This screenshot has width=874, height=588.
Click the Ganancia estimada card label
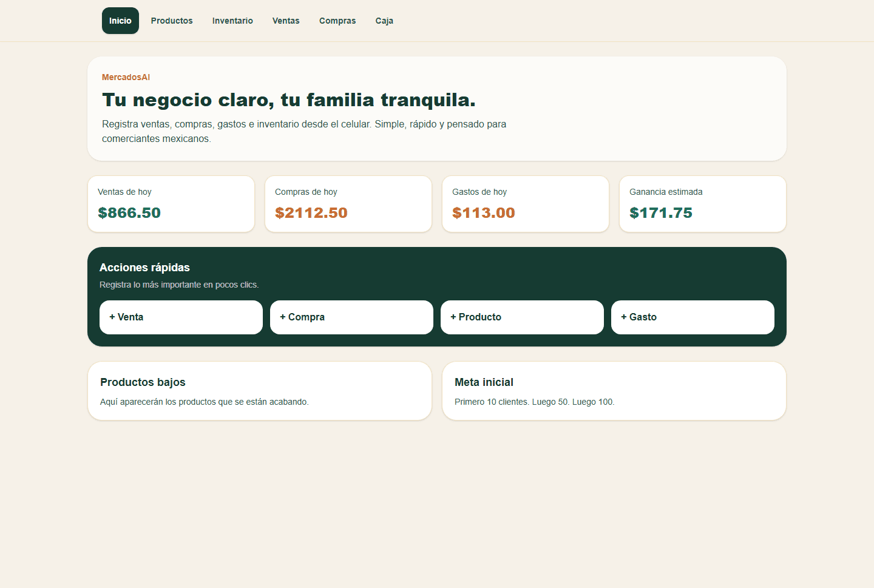(x=666, y=192)
